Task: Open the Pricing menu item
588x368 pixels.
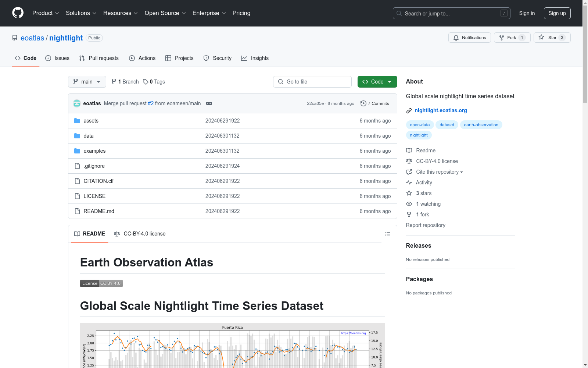Action: click(241, 13)
